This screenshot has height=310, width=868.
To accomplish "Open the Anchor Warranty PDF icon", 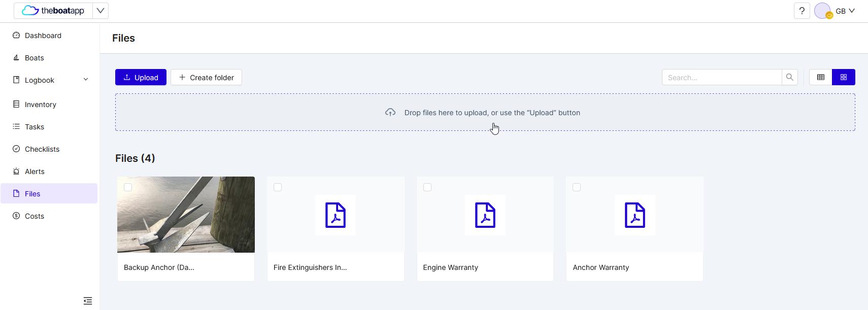I will (x=635, y=215).
